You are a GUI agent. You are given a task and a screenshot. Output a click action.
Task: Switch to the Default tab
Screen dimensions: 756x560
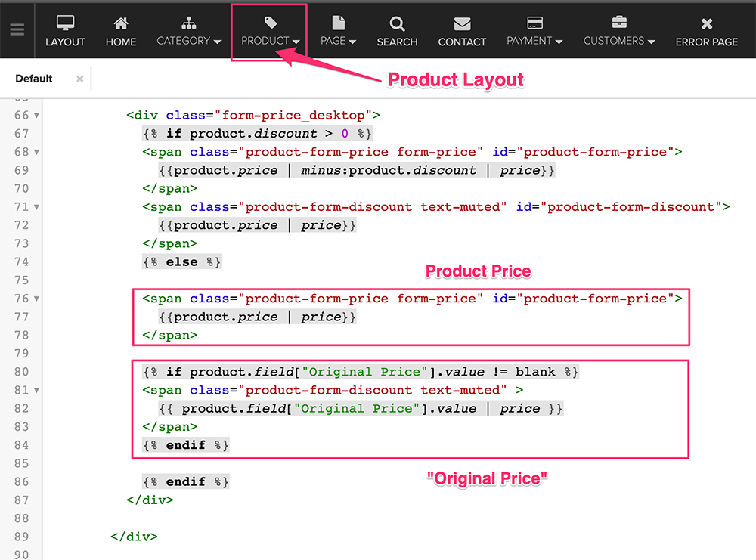pyautogui.click(x=34, y=79)
